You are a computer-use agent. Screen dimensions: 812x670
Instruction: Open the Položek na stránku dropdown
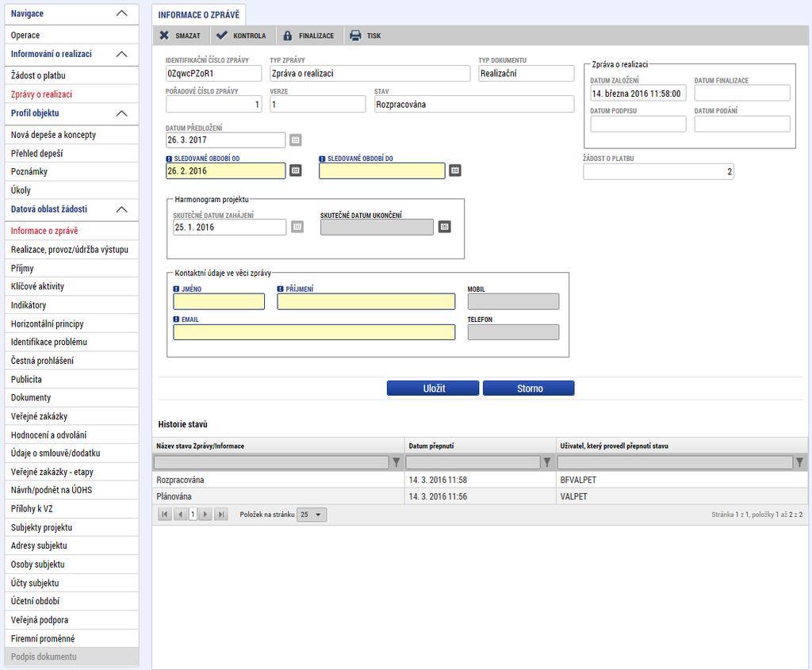311,515
